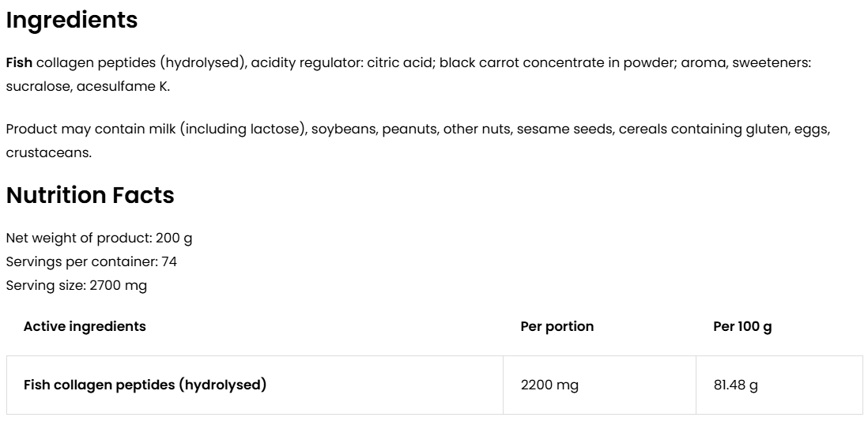Click the sucralose, acesulfame K line
This screenshot has width=868, height=421.
[x=88, y=87]
